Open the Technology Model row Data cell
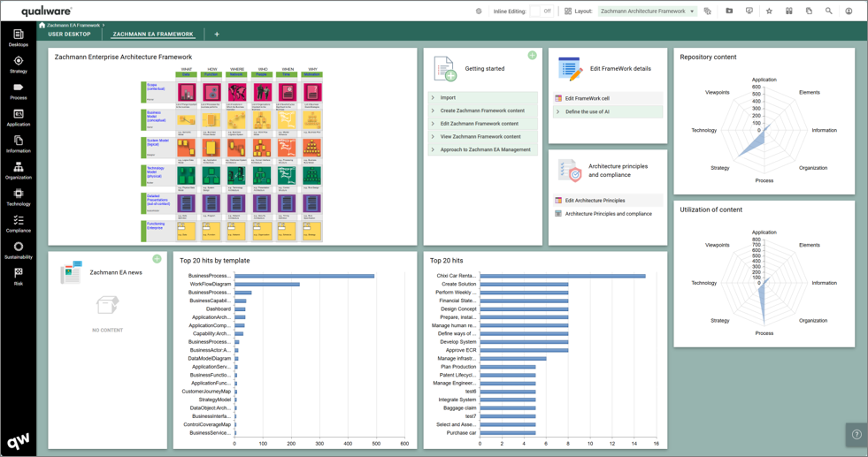 click(x=187, y=175)
